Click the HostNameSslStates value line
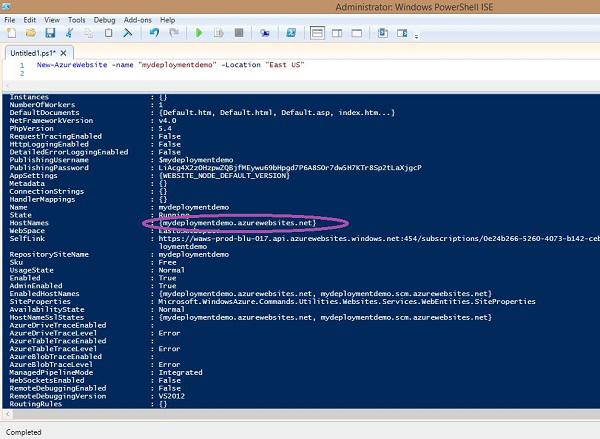 point(325,317)
